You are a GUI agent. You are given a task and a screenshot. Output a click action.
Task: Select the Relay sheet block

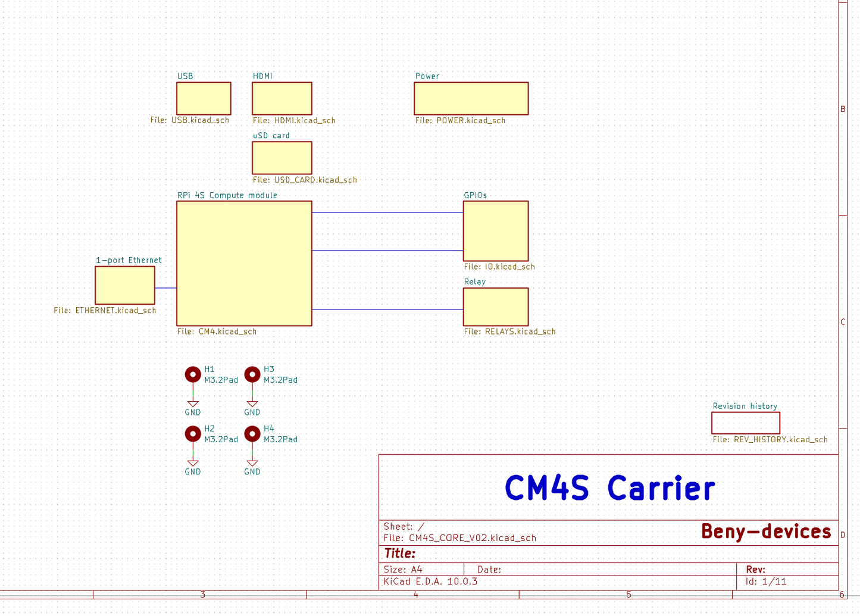point(496,307)
